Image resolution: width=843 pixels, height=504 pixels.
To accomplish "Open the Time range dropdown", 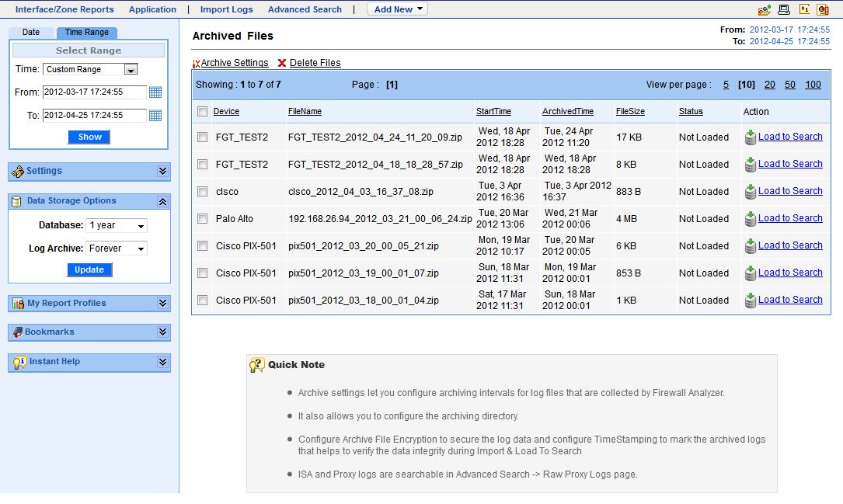I will coord(131,70).
